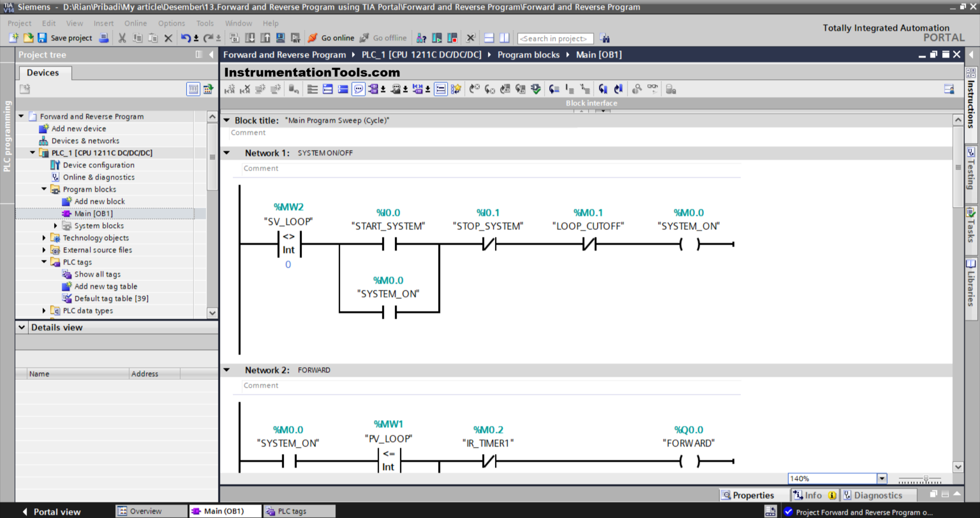Image resolution: width=980 pixels, height=518 pixels.
Task: Click the editor vertical scrollbar down arrow
Action: [x=958, y=467]
